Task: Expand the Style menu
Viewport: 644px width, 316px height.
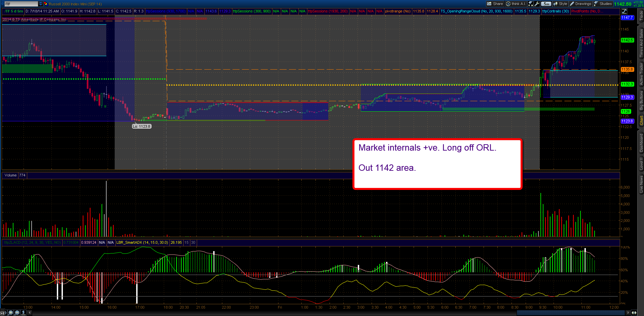Action: (x=560, y=4)
